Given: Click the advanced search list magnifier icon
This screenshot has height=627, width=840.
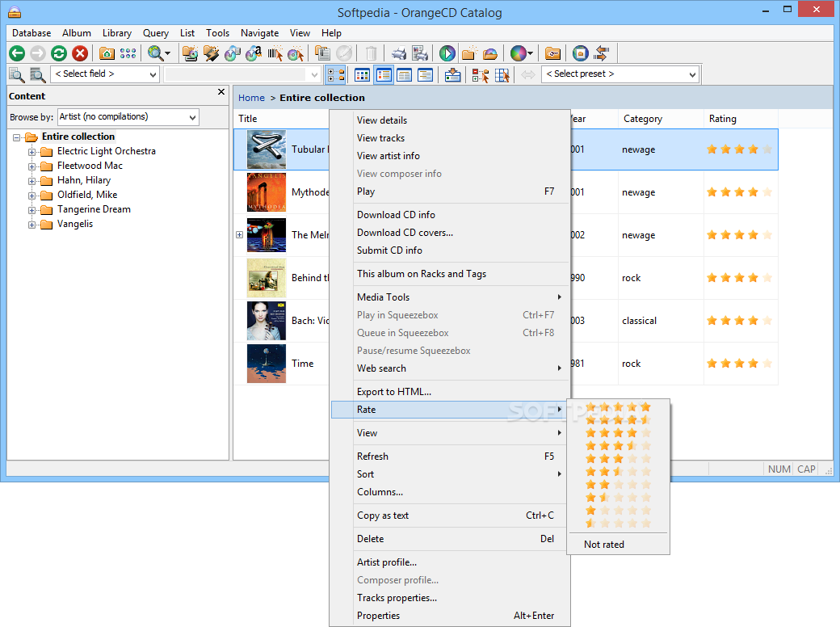Looking at the screenshot, I should (37, 74).
